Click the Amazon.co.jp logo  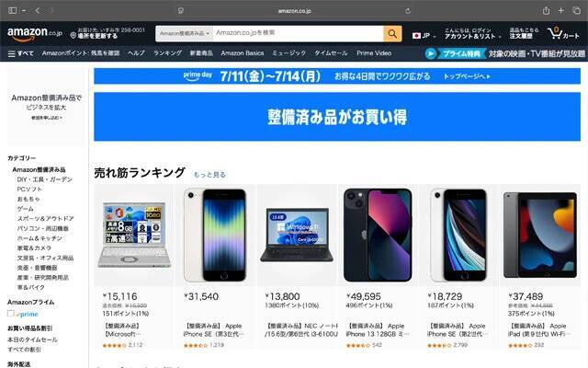click(x=35, y=34)
